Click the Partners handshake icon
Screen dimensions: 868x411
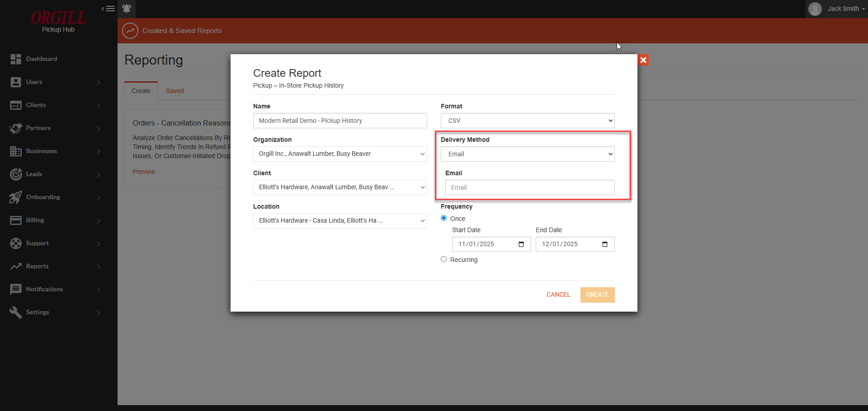pyautogui.click(x=16, y=128)
